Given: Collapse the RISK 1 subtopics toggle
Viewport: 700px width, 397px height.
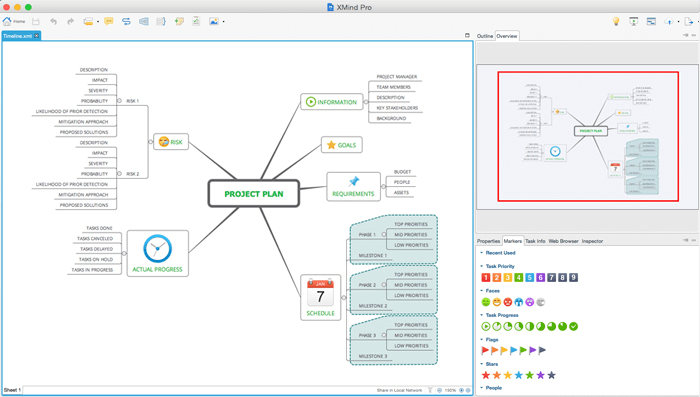Looking at the screenshot, I should 119,101.
